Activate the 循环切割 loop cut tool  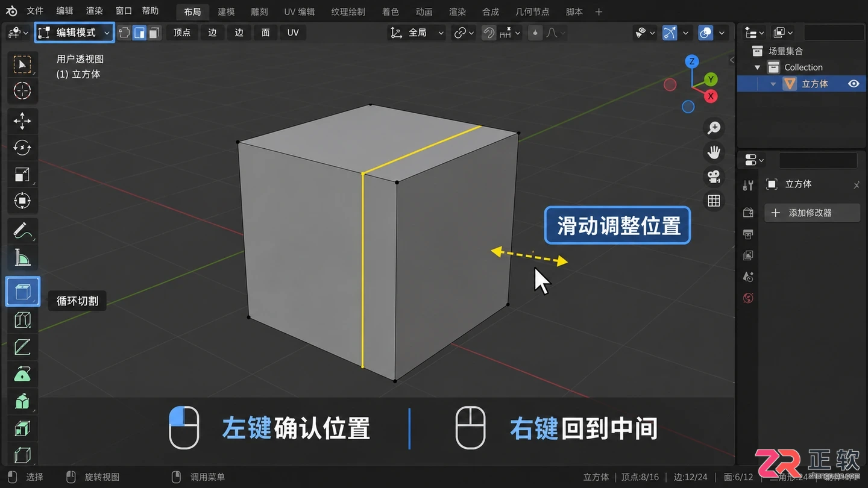[x=22, y=292]
